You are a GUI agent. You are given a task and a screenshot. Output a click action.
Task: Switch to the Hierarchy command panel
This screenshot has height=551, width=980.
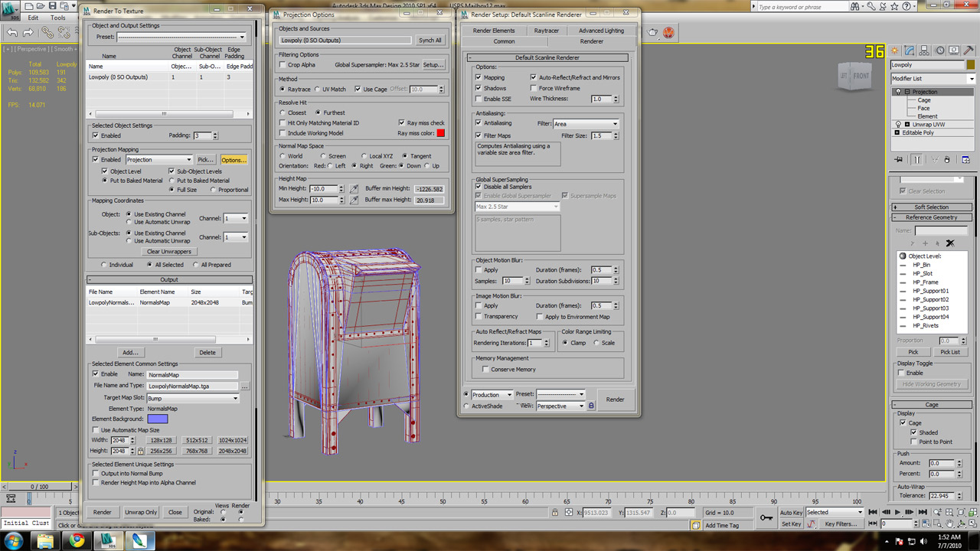(x=923, y=50)
